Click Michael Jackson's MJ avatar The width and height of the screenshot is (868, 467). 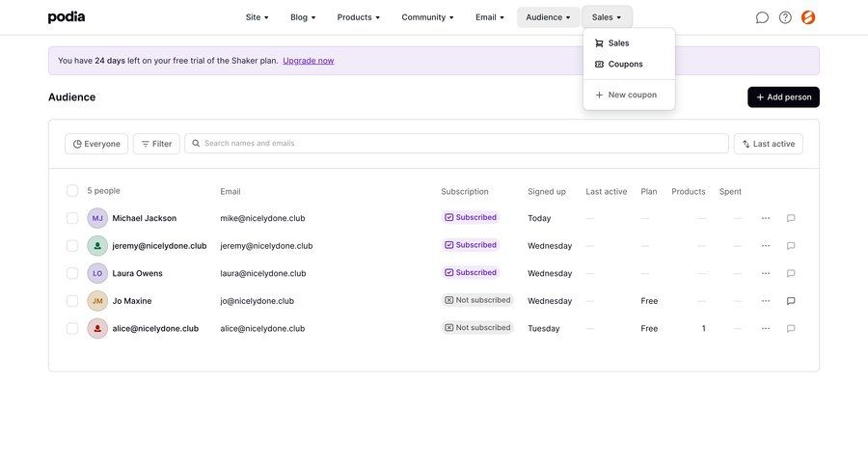[x=97, y=218]
